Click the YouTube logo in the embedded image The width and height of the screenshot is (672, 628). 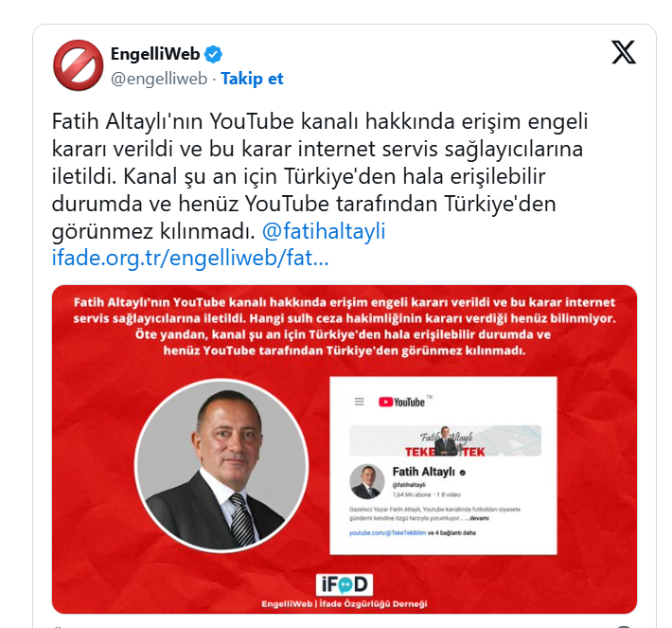tap(401, 402)
